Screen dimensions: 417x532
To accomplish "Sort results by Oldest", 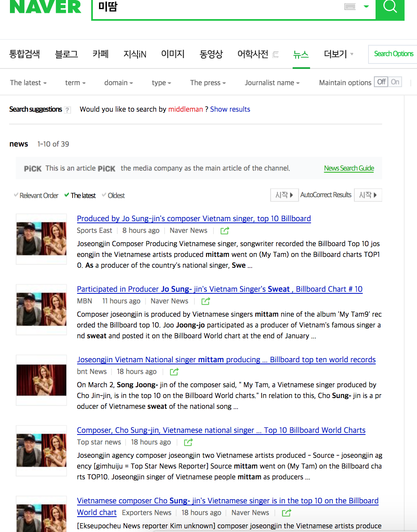I will [113, 195].
